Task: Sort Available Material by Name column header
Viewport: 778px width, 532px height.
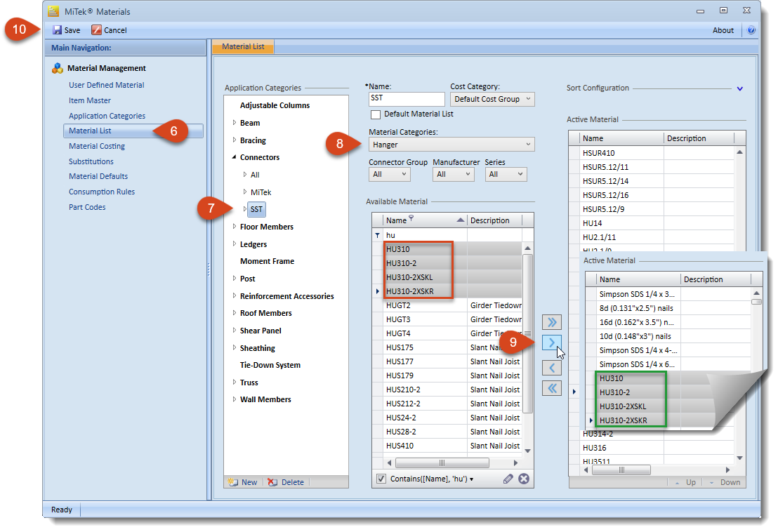Action: click(x=425, y=220)
